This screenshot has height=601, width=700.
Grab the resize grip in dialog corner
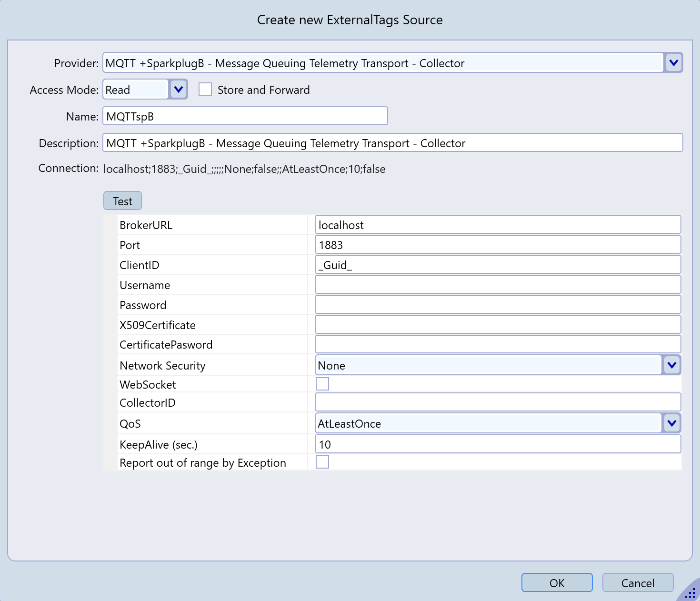(x=690, y=593)
